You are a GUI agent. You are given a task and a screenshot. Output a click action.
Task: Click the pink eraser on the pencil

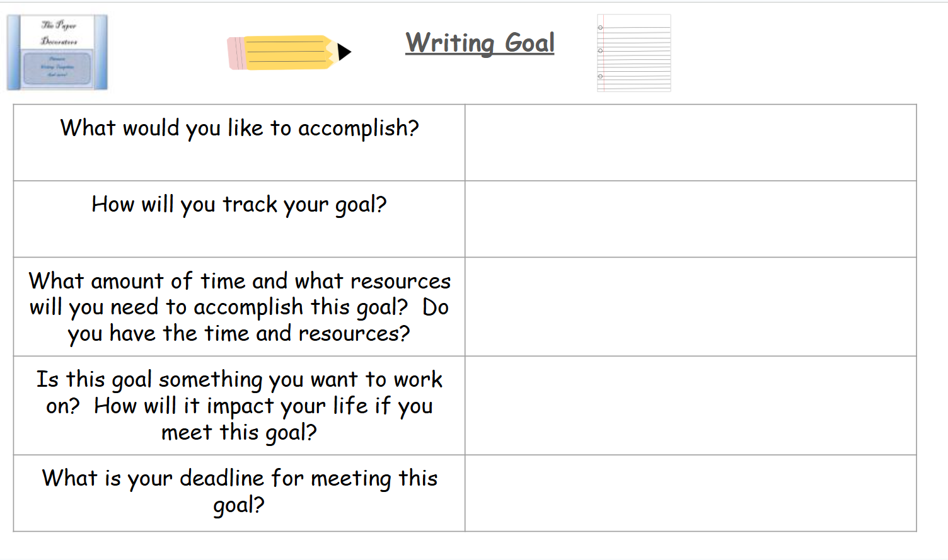(236, 54)
